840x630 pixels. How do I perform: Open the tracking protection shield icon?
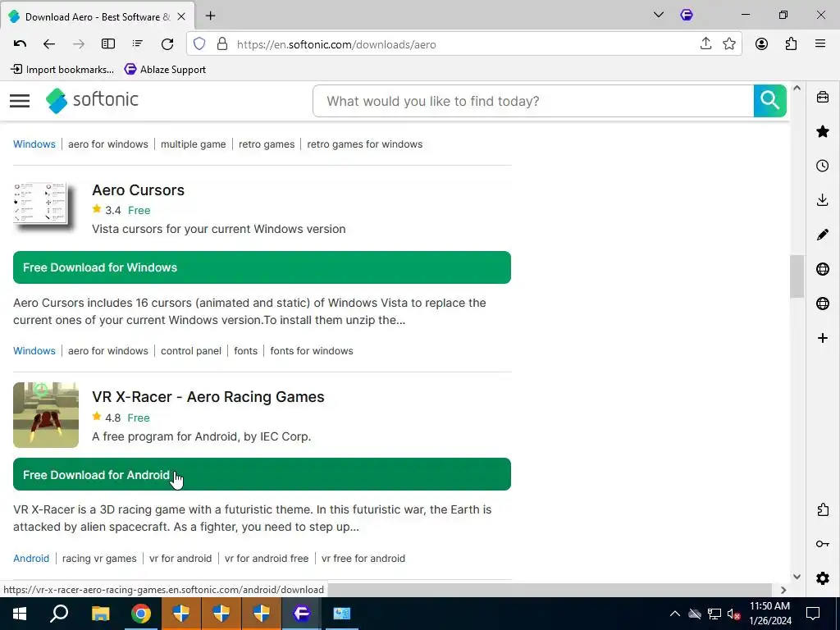199,44
